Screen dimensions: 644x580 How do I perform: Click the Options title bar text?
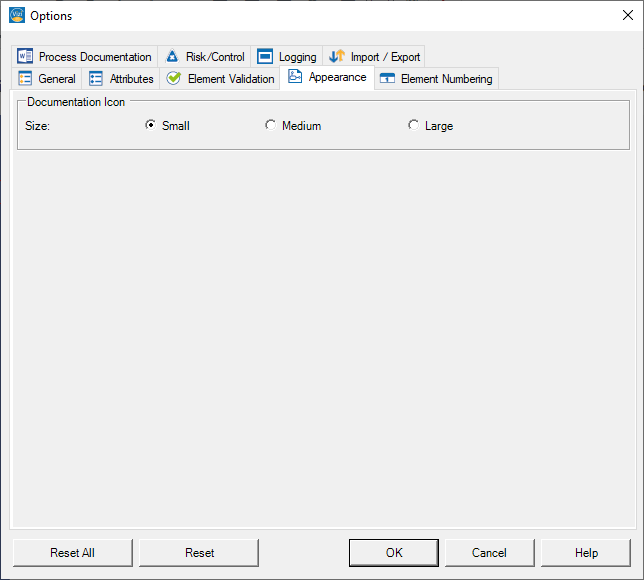pos(51,16)
